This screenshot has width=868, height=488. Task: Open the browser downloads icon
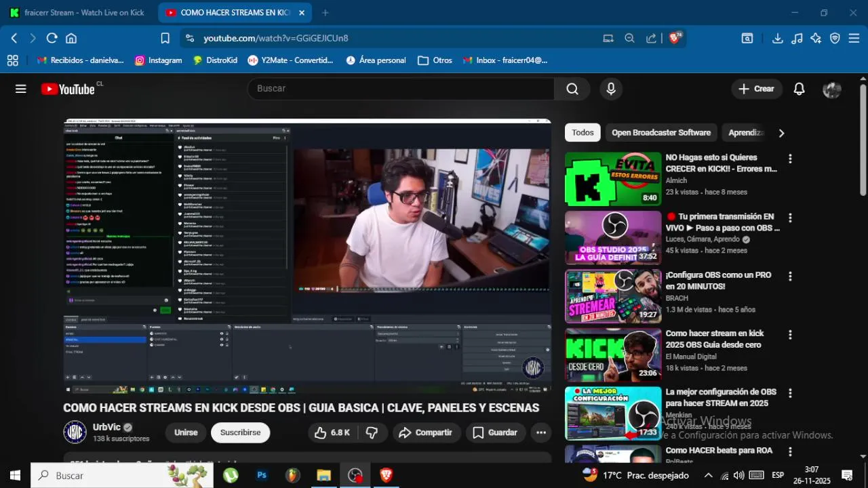pyautogui.click(x=778, y=39)
